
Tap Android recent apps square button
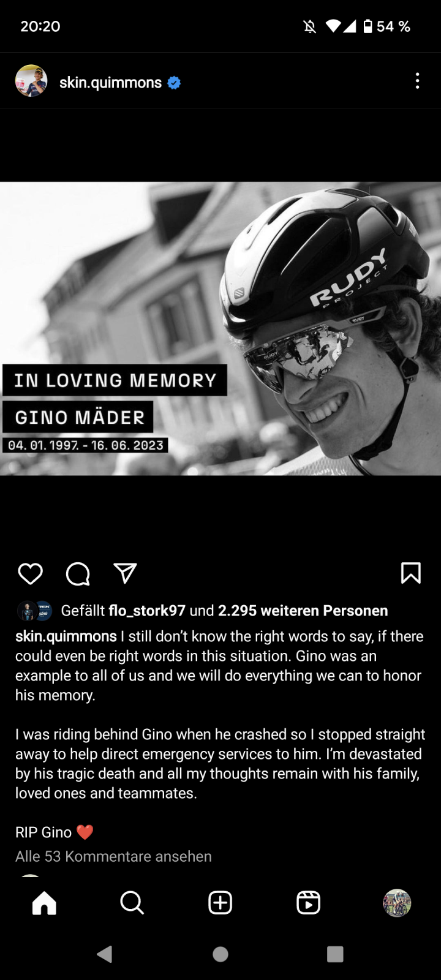tap(335, 954)
